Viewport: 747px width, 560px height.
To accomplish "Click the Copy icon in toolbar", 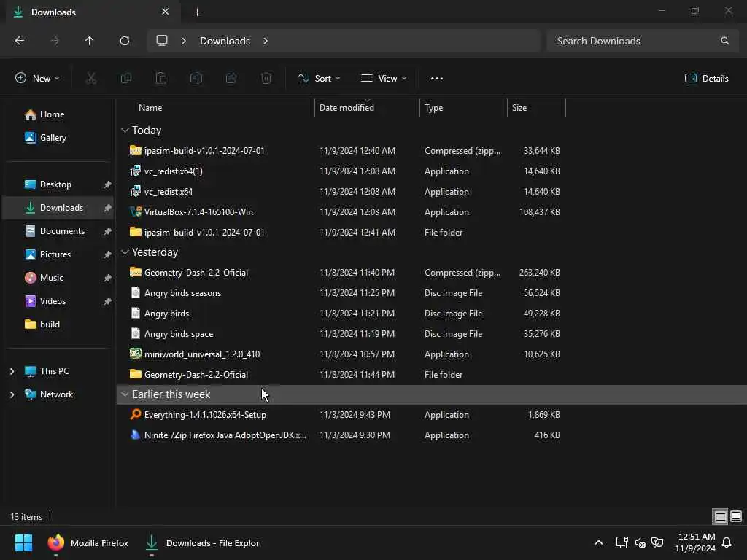I will tap(125, 78).
